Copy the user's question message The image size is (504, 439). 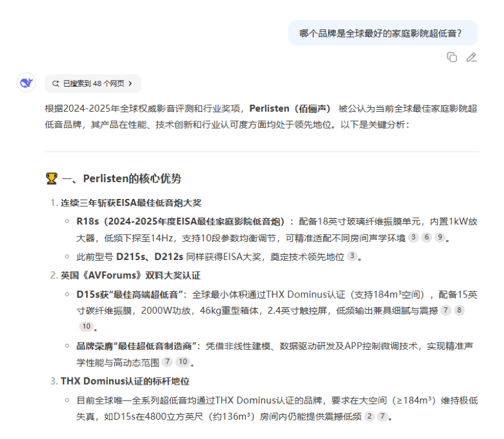click(x=452, y=57)
